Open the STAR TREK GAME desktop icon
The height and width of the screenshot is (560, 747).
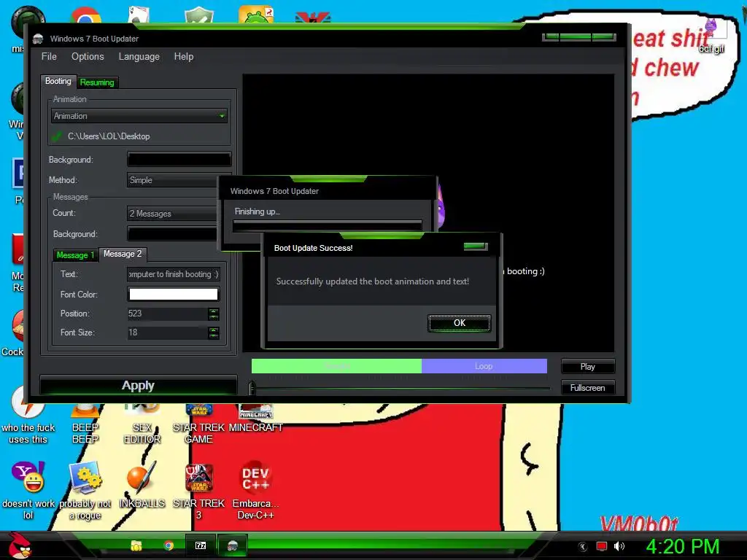coord(198,424)
